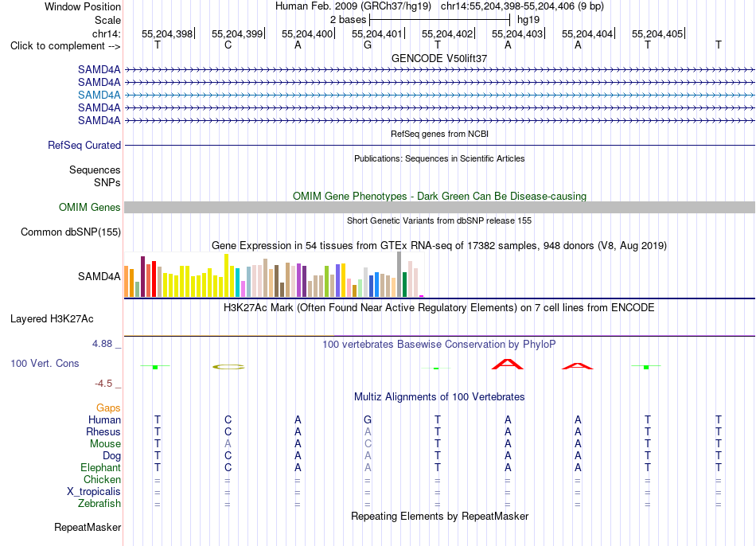Click 'Publications: Sequences in Scientific Articles' title

click(x=439, y=158)
